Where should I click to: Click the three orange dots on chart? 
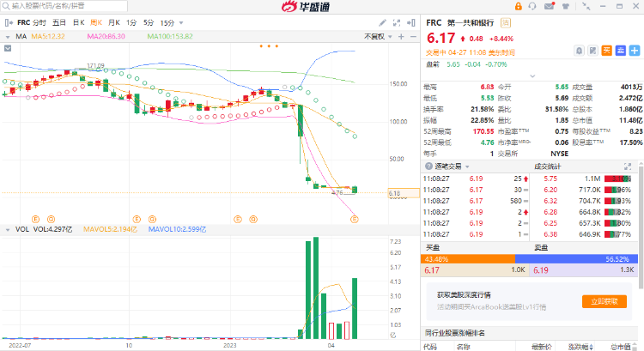tap(269, 46)
